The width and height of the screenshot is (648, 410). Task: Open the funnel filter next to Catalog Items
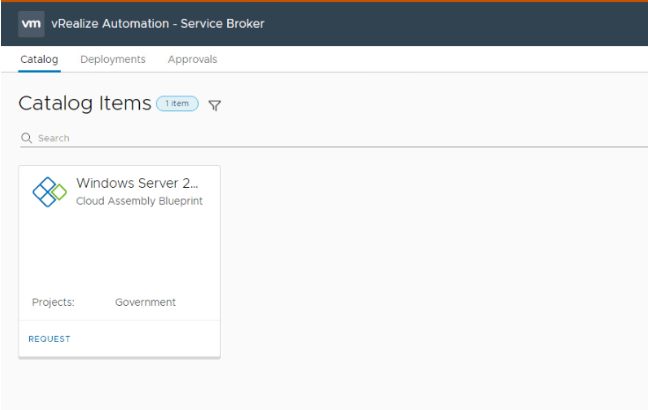[214, 105]
